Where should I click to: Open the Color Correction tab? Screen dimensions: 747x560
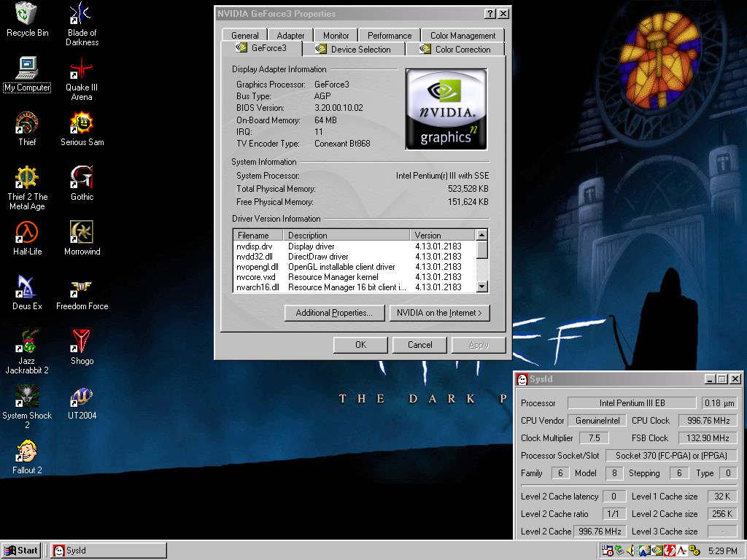(x=455, y=50)
